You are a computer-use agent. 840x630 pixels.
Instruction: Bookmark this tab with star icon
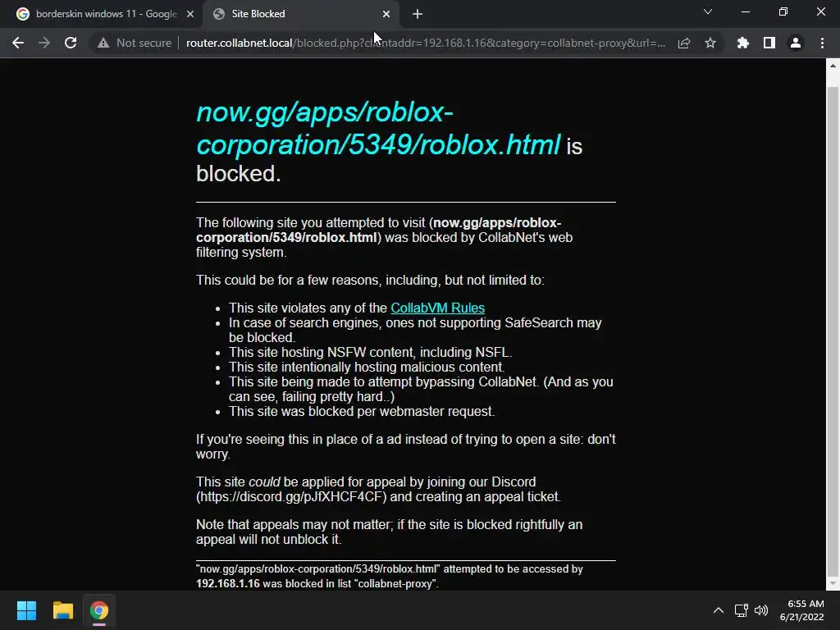click(x=710, y=43)
